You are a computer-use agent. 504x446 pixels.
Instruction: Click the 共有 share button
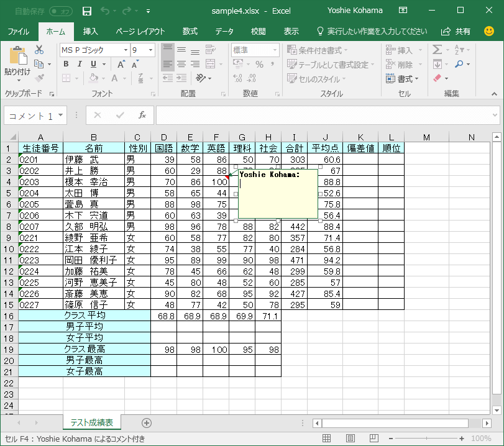[x=456, y=32]
